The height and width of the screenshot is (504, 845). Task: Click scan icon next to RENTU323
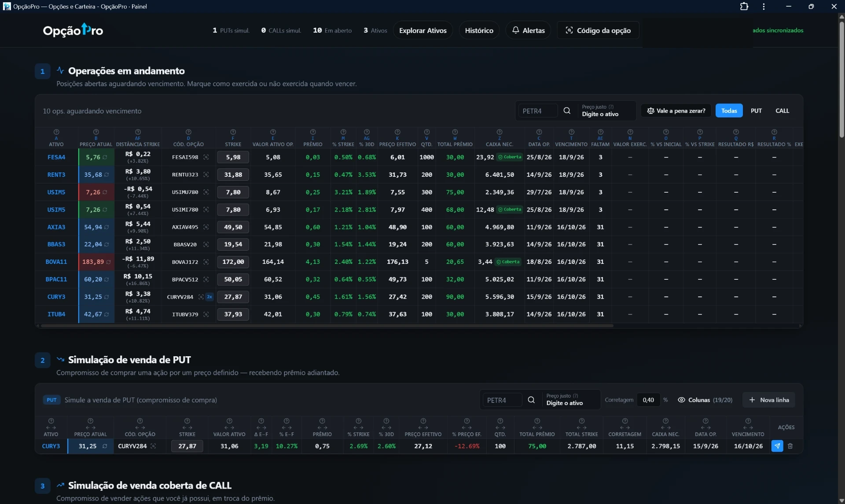(206, 175)
